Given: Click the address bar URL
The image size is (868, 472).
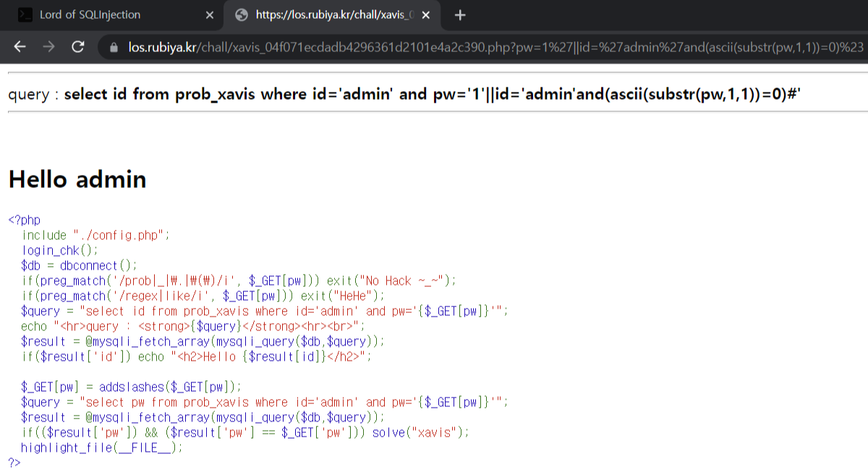Looking at the screenshot, I should [x=496, y=48].
